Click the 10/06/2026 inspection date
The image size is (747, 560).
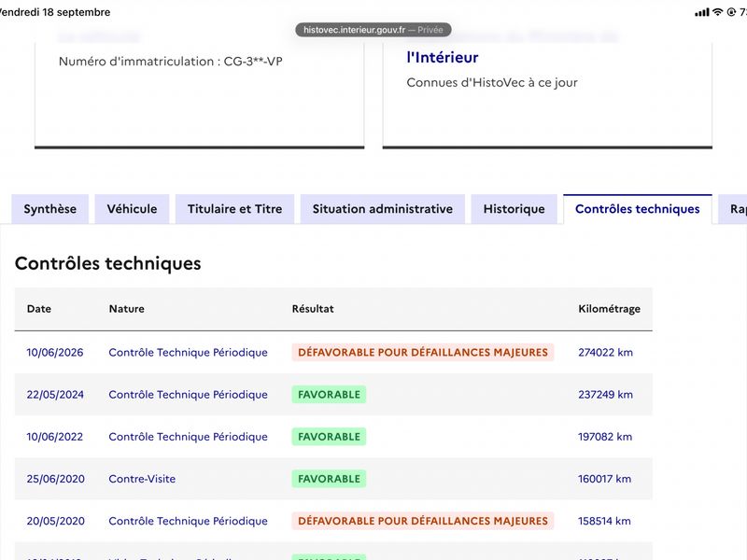tap(55, 353)
